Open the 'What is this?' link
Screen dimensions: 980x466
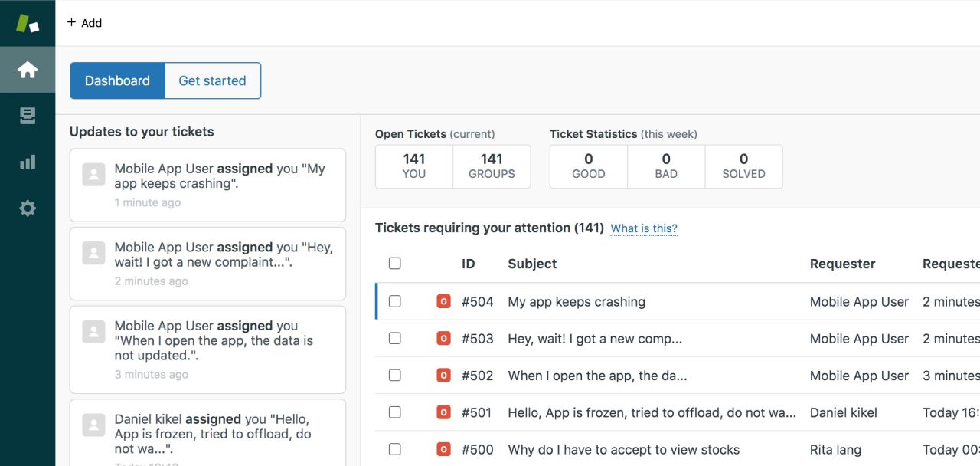tap(644, 228)
